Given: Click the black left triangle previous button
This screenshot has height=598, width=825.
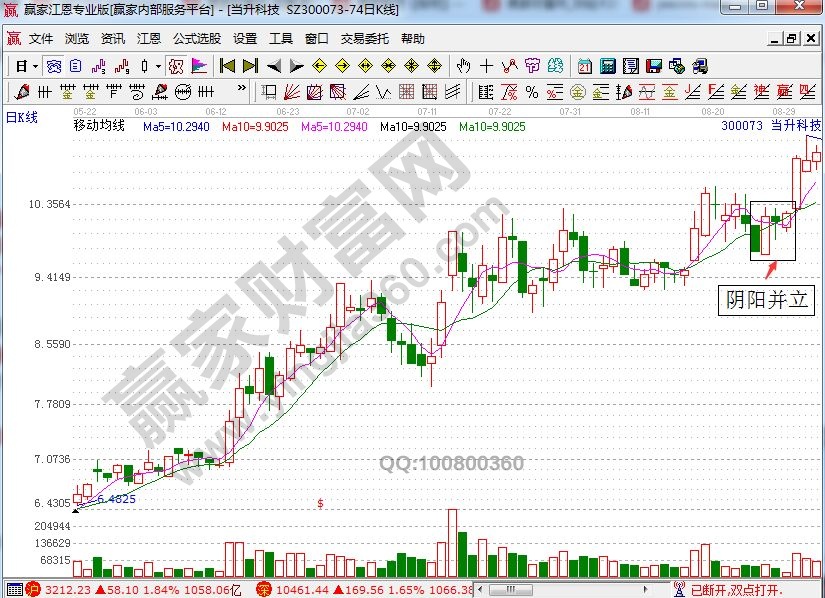Looking at the screenshot, I should click(273, 67).
